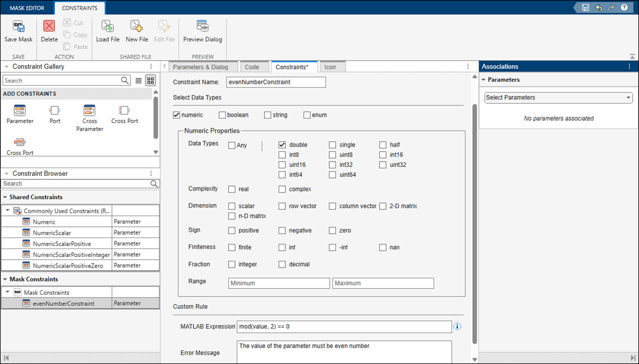The width and height of the screenshot is (639, 364).
Task: Click the Minimum range input field
Action: (279, 283)
